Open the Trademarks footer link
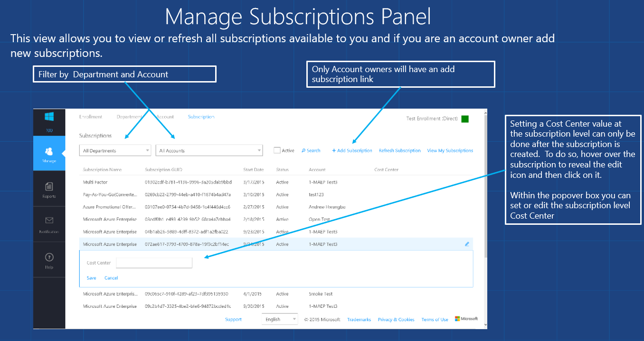This screenshot has height=341, width=644. pyautogui.click(x=359, y=320)
